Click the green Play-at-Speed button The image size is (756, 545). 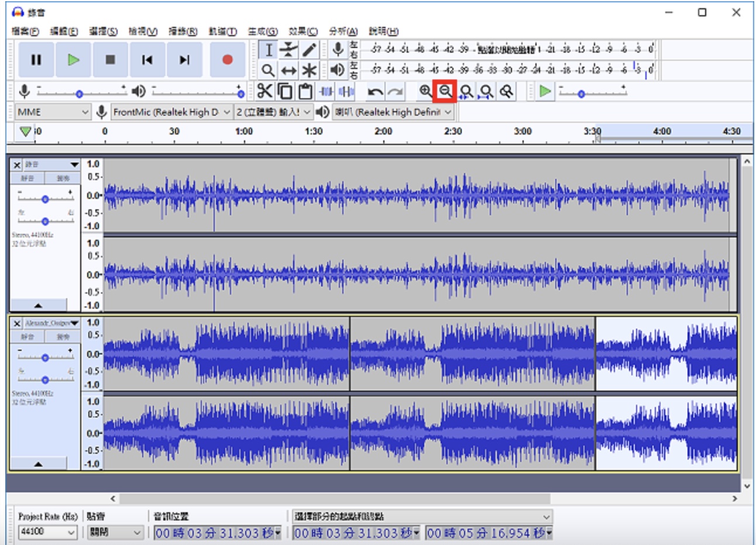click(545, 91)
